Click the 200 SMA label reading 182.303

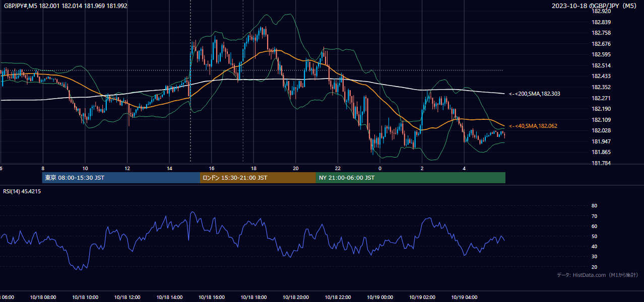pyautogui.click(x=534, y=94)
